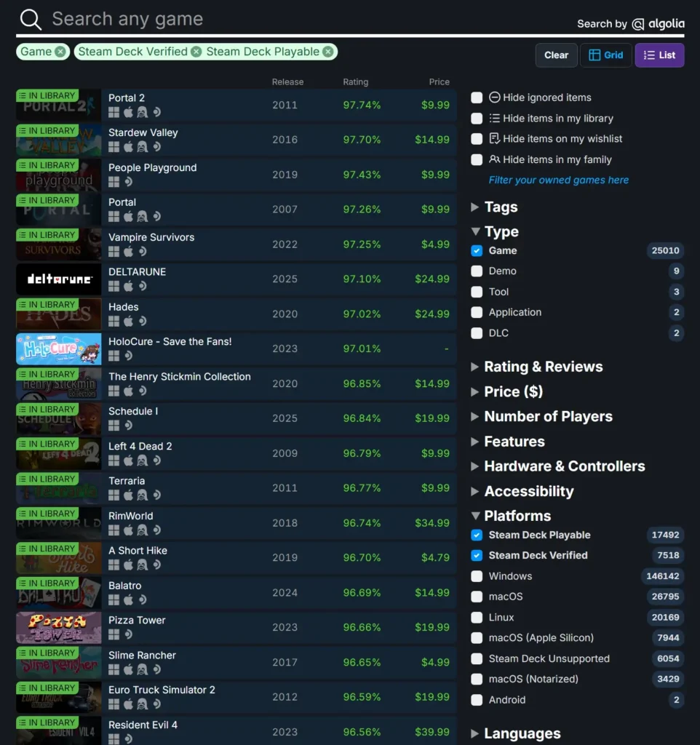700x745 pixels.
Task: Check the Steam Deck Unsupported checkbox
Action: click(477, 658)
